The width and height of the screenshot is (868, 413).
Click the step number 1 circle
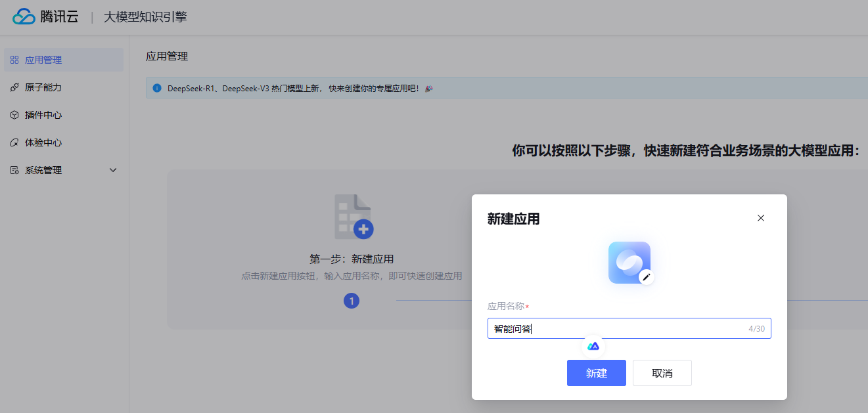[x=352, y=301]
